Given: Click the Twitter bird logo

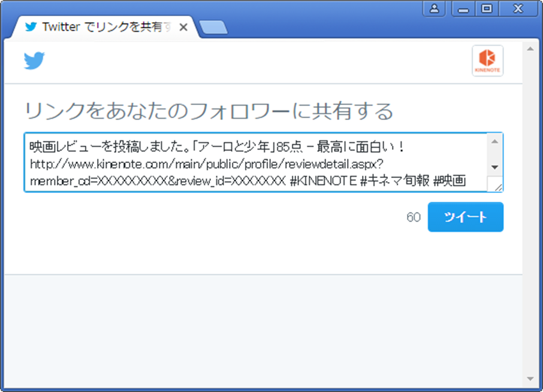Looking at the screenshot, I should click(x=34, y=61).
